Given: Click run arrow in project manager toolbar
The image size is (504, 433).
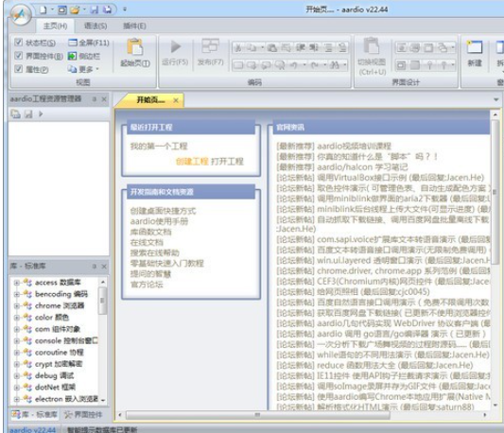Looking at the screenshot, I should pos(41,113).
